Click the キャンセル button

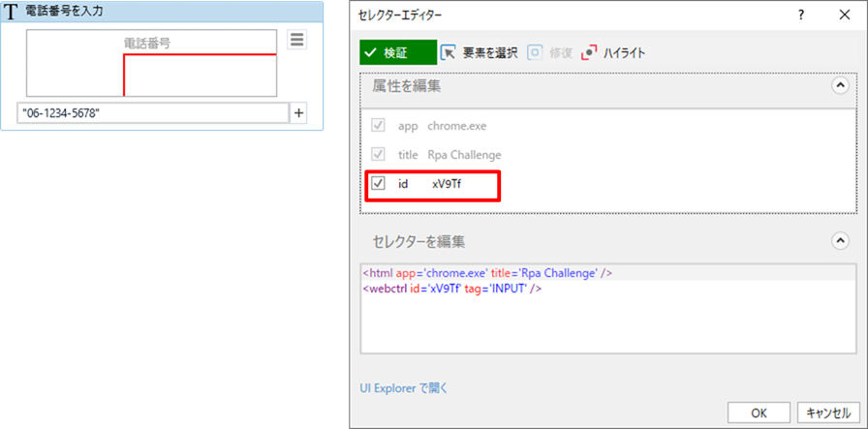coord(828,413)
